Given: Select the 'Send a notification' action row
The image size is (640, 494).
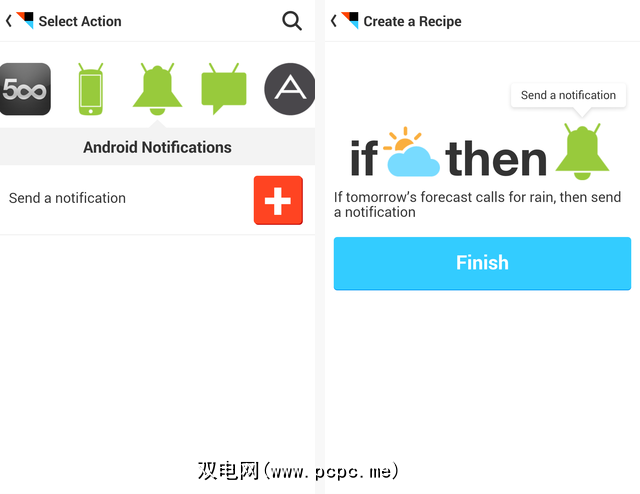Looking at the screenshot, I should click(130, 198).
